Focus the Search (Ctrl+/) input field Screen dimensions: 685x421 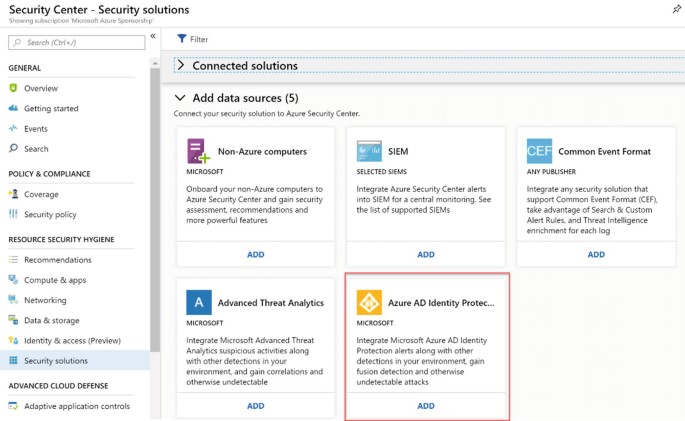pyautogui.click(x=76, y=42)
